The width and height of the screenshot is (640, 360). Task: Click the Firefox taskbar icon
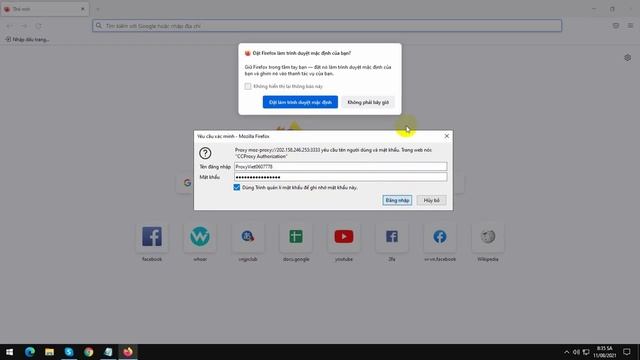click(x=128, y=352)
